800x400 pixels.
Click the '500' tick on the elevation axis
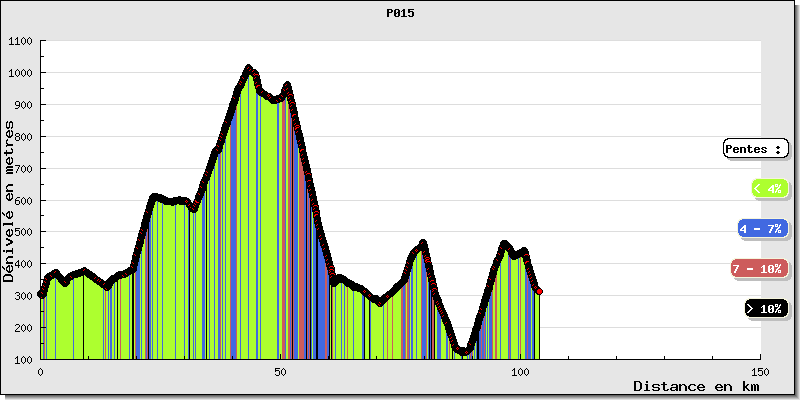pos(22,232)
